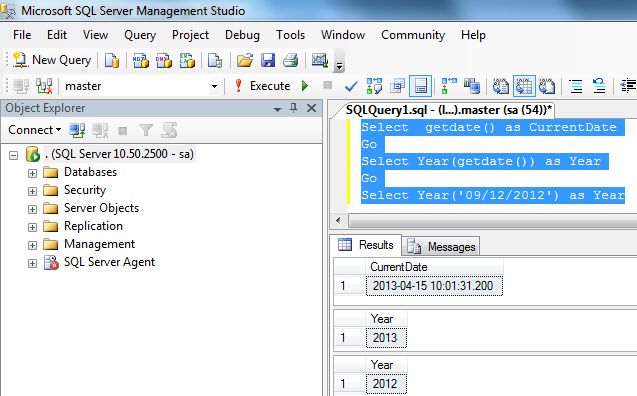Expand the Databases folder
The image size is (637, 396).
click(32, 173)
